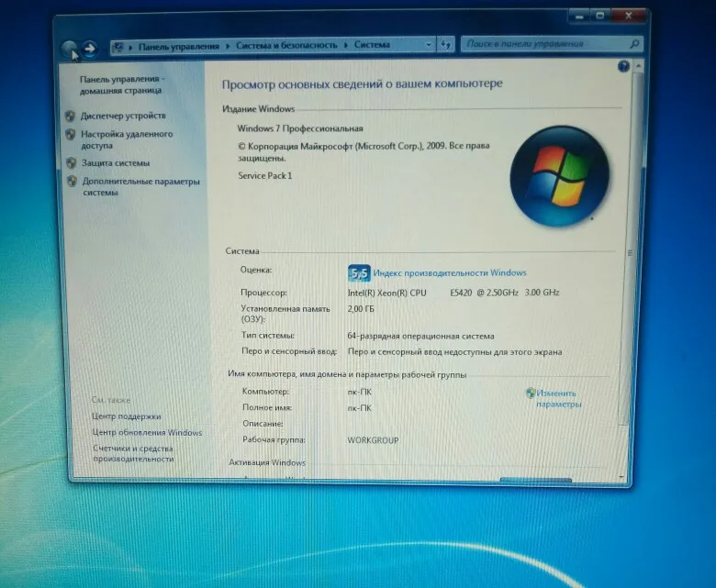
Task: Click the Перо и сенсорный ввод недоступны text
Action: coord(454,352)
